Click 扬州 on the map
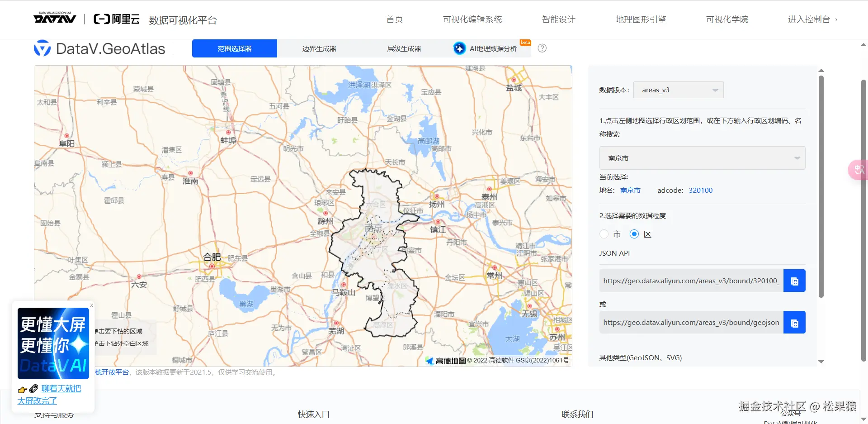Screen dimensions: 868x424 (437, 205)
